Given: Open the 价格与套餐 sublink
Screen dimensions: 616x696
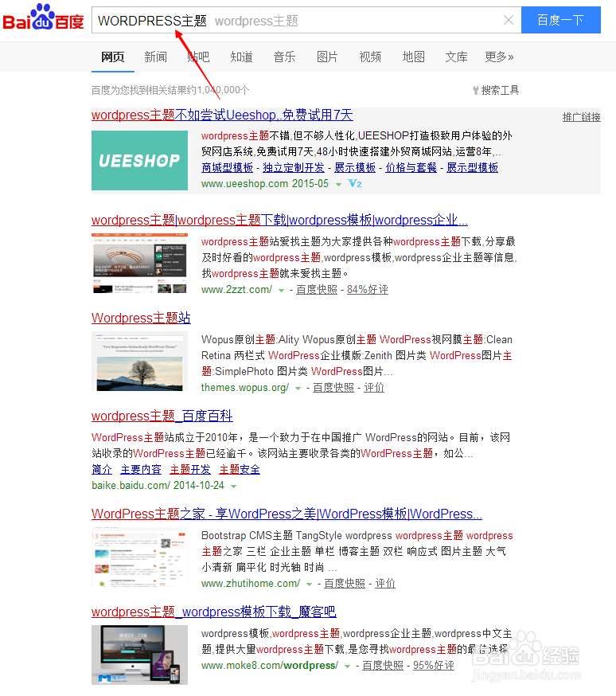Looking at the screenshot, I should pos(411,167).
